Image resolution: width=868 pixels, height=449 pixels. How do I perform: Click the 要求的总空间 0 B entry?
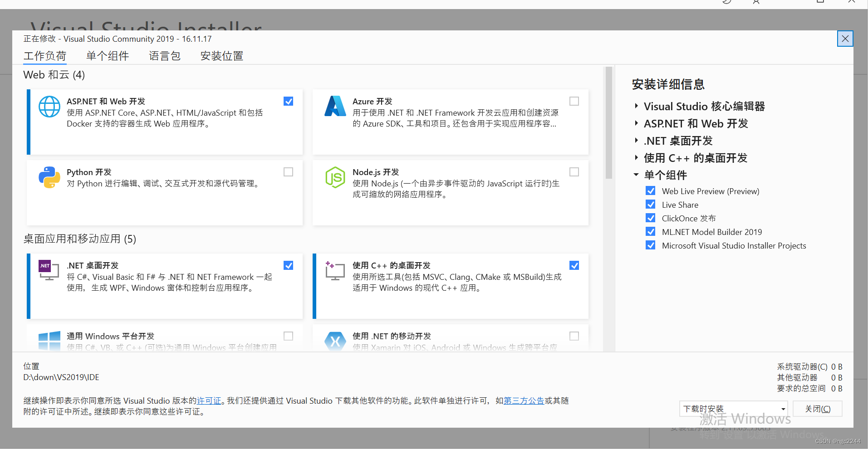click(x=809, y=389)
